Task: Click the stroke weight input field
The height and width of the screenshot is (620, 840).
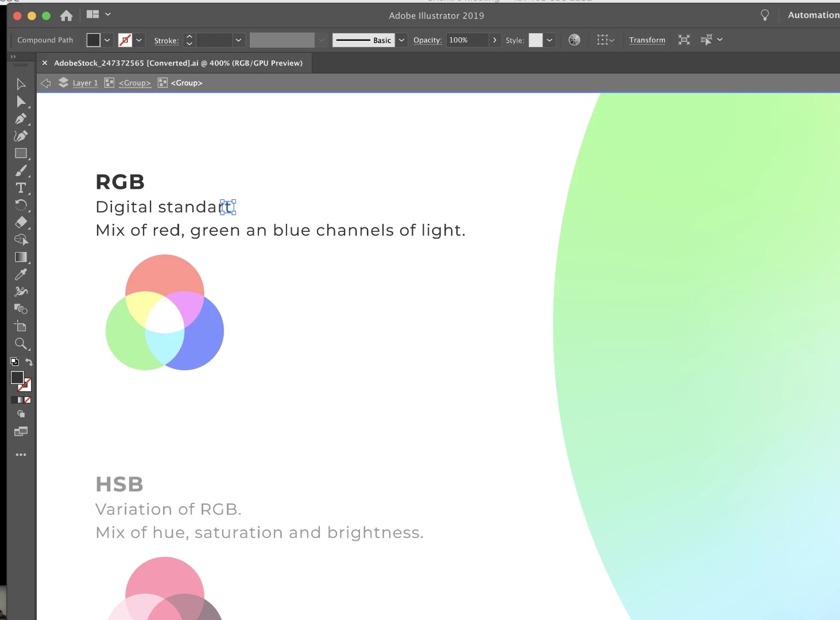Action: (x=214, y=40)
